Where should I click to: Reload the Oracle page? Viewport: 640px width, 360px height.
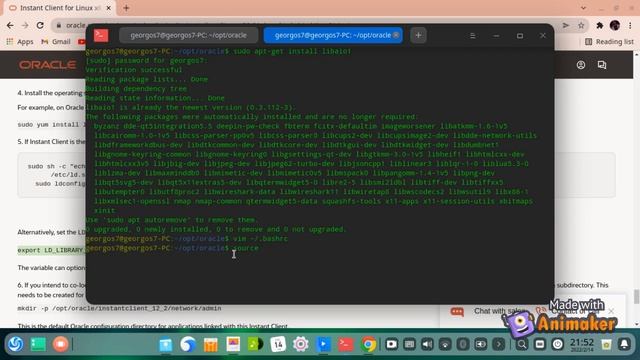40,25
